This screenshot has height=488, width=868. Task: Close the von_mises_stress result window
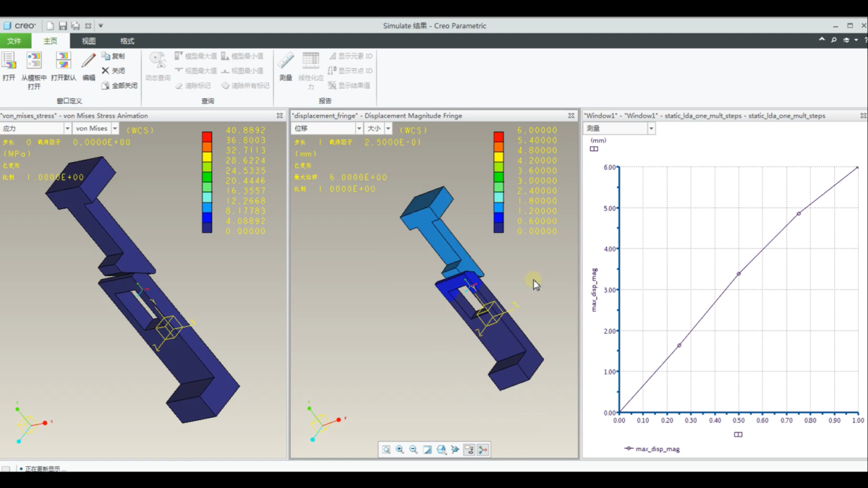280,116
